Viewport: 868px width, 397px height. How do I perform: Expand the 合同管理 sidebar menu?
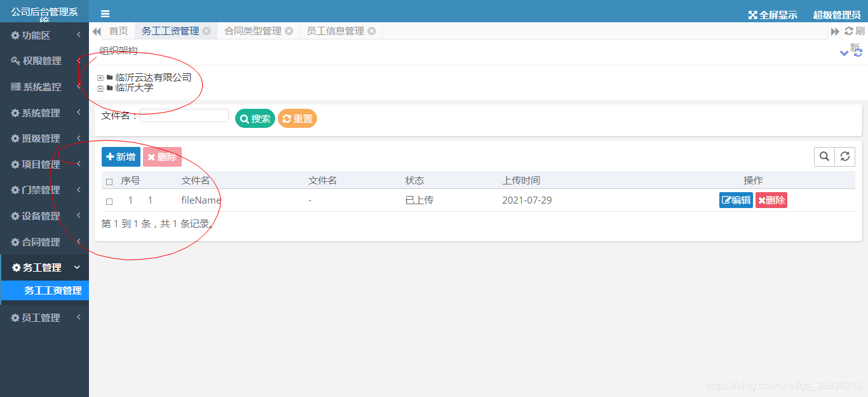[44, 242]
